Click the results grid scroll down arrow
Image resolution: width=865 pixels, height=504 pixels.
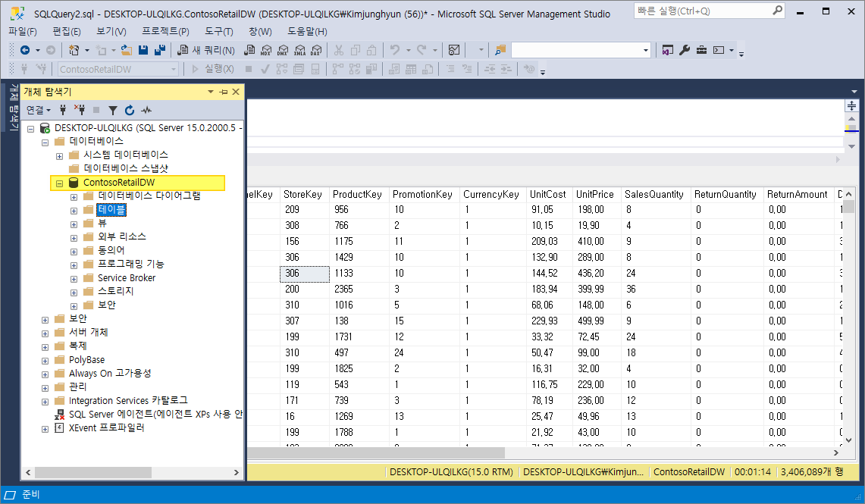(x=849, y=440)
